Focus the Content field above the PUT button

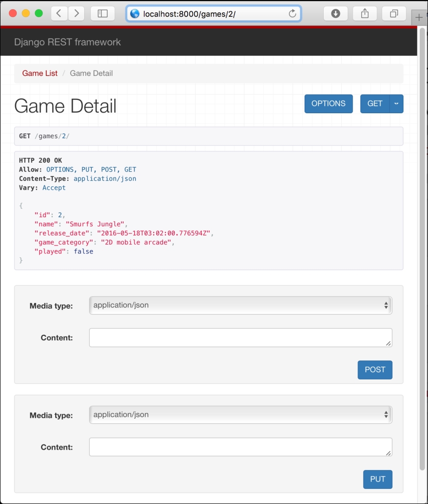click(x=240, y=447)
